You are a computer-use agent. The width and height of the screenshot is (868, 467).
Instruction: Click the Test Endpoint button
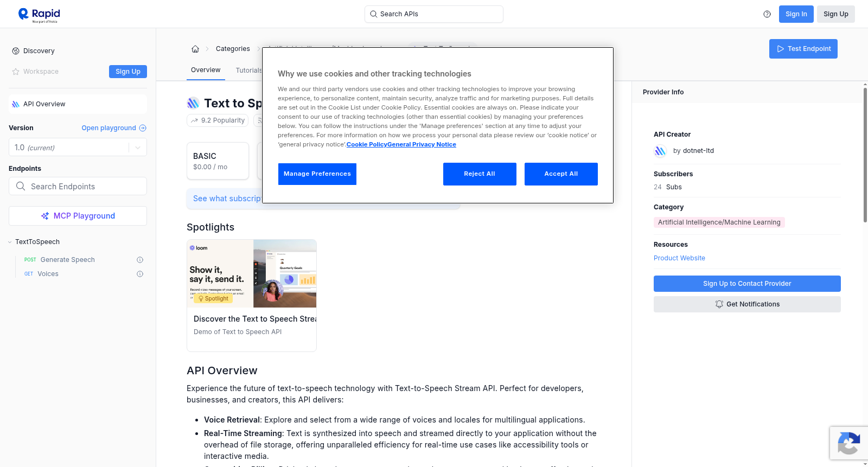click(x=803, y=49)
